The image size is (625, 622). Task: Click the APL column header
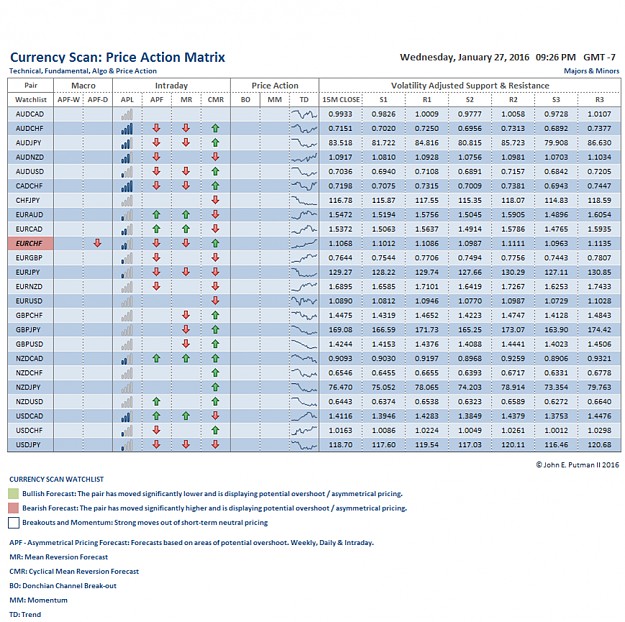127,100
